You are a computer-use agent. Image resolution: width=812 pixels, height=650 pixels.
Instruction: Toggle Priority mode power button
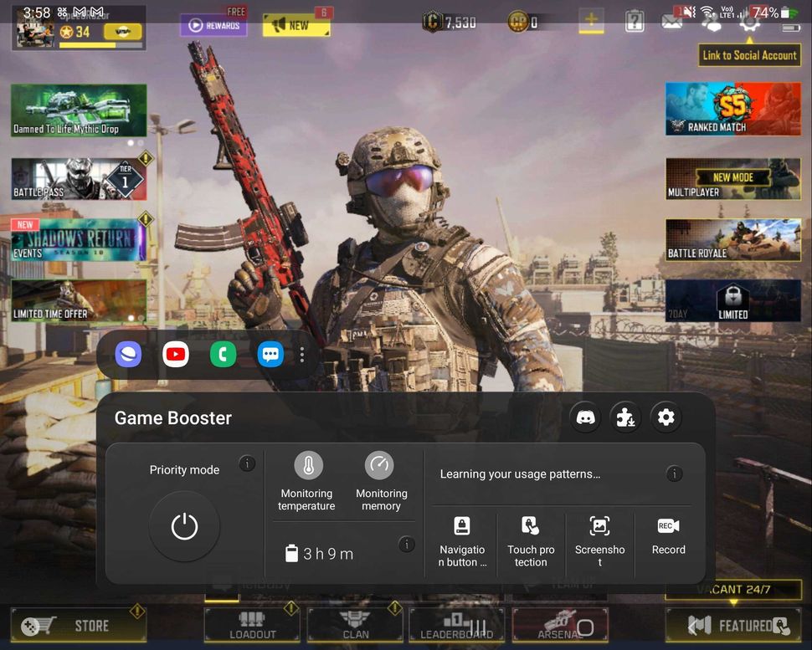pyautogui.click(x=183, y=525)
